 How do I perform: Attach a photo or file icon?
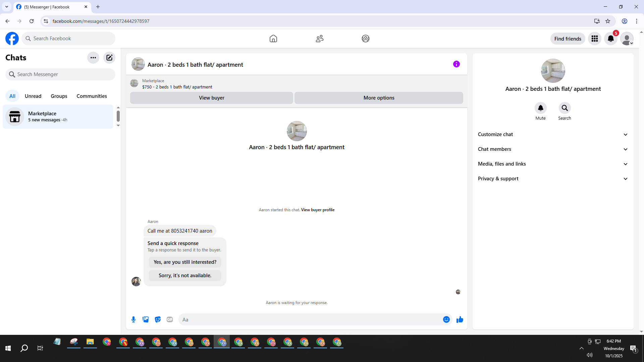tap(146, 319)
